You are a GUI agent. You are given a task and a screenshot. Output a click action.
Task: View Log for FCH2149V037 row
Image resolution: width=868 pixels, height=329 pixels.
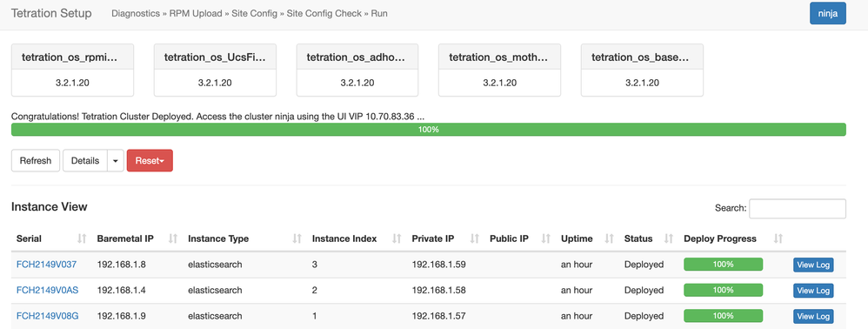(813, 265)
